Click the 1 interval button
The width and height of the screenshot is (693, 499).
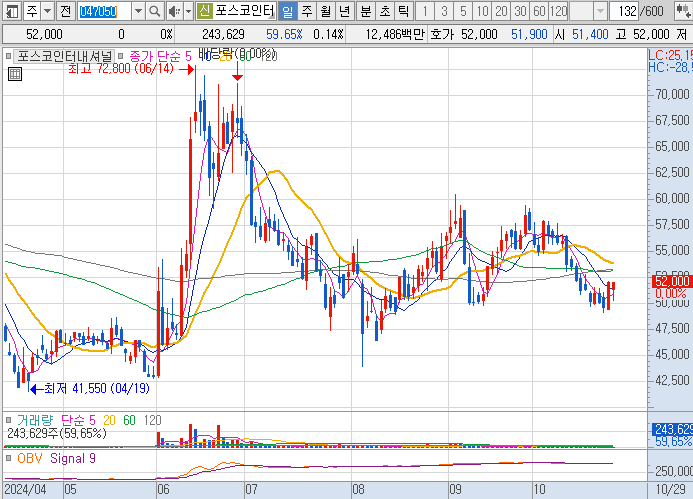(x=425, y=11)
